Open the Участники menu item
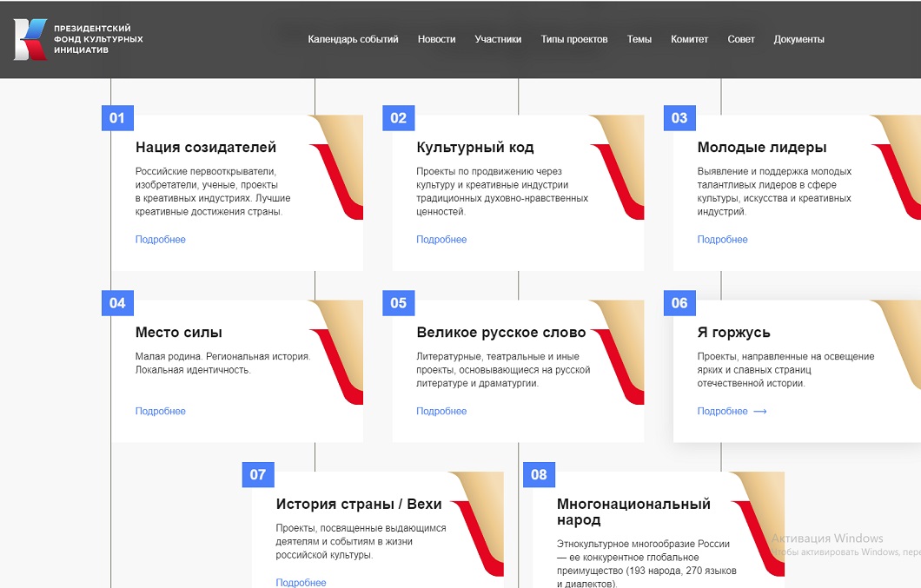Image resolution: width=921 pixels, height=588 pixels. tap(498, 39)
